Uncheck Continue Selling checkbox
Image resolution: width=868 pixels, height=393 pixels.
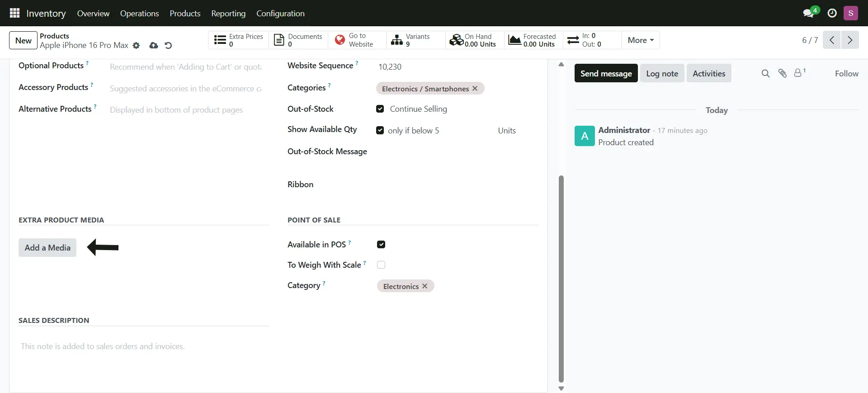click(x=380, y=109)
